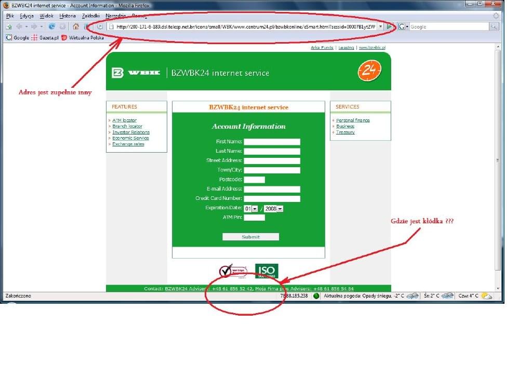Open the Exchange rates link
532x392 pixels.
[x=128, y=144]
